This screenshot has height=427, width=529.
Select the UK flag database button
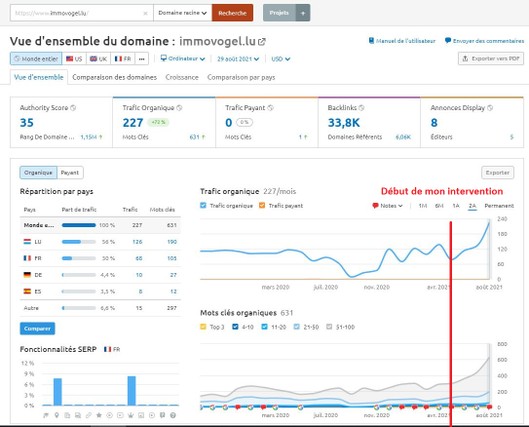(99, 59)
